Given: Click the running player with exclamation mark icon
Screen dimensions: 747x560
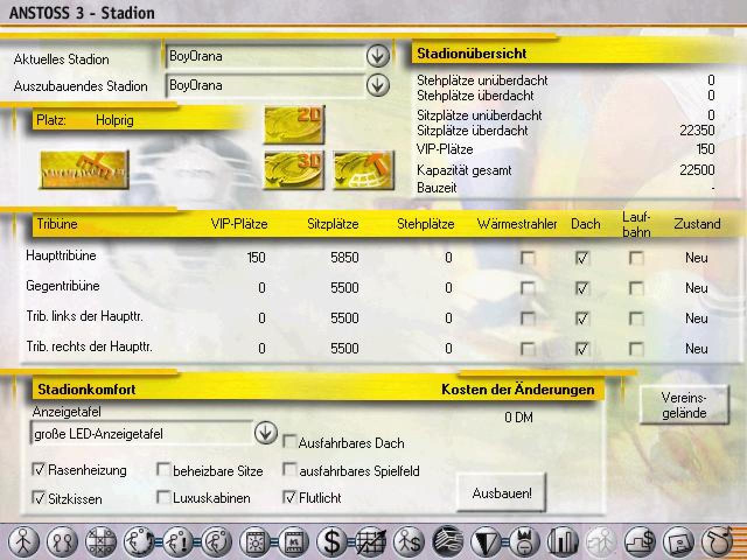Looking at the screenshot, I should [177, 542].
